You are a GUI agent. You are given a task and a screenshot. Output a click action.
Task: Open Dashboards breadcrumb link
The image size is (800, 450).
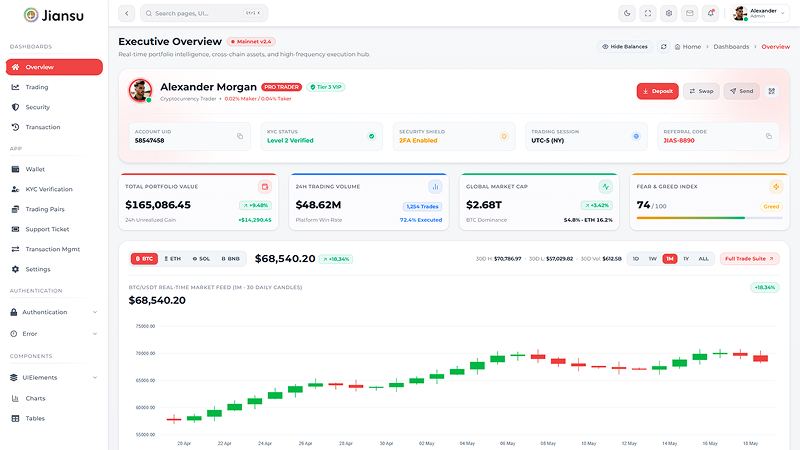coord(731,46)
